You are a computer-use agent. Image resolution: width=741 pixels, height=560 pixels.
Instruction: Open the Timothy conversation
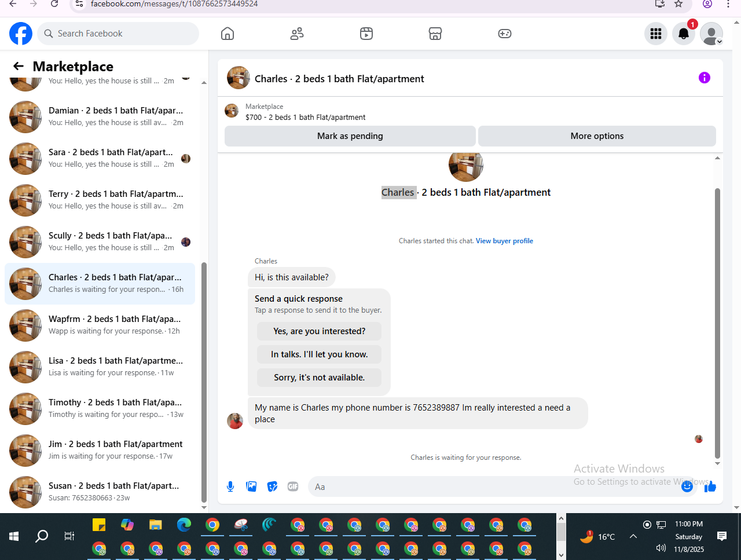(100, 408)
